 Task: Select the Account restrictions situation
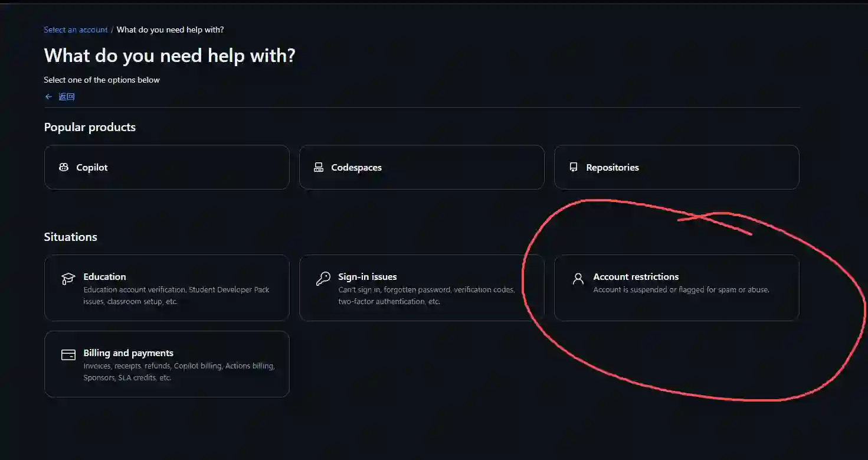pos(676,288)
